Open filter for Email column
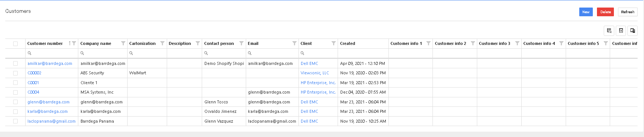This screenshot has height=137, width=644. [x=294, y=43]
